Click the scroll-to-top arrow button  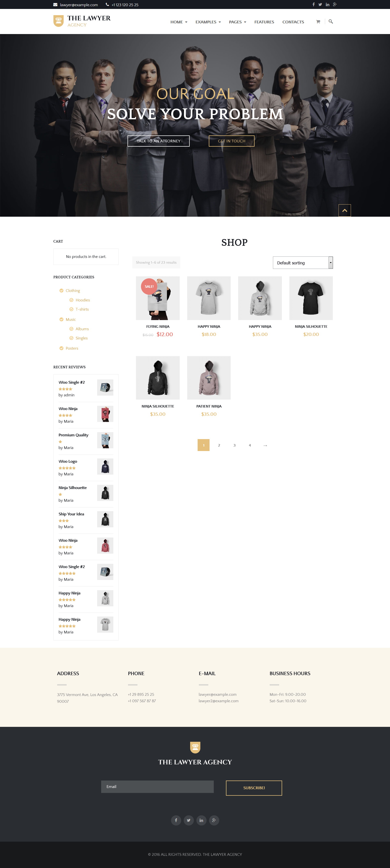pyautogui.click(x=345, y=210)
